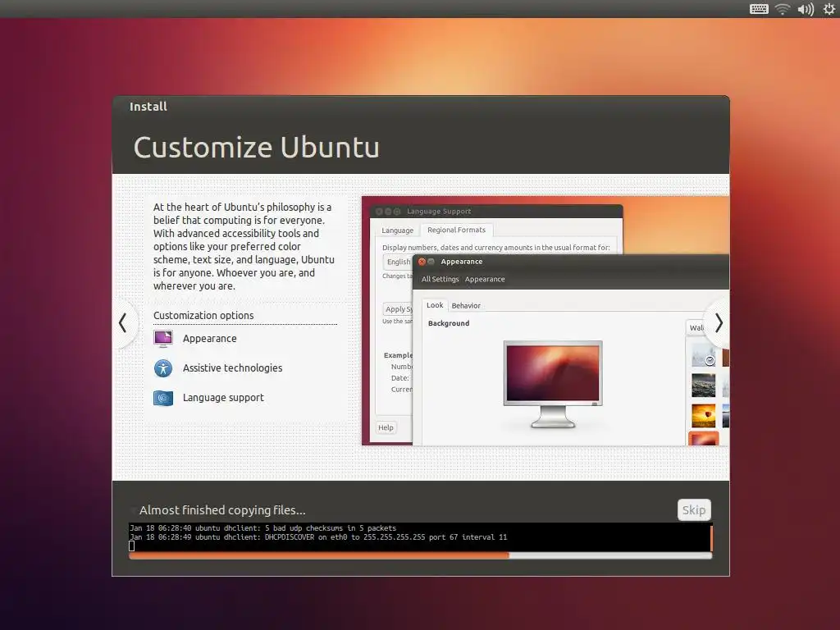840x630 pixels.
Task: Select the Assistive technologies accessibility icon
Action: (163, 368)
